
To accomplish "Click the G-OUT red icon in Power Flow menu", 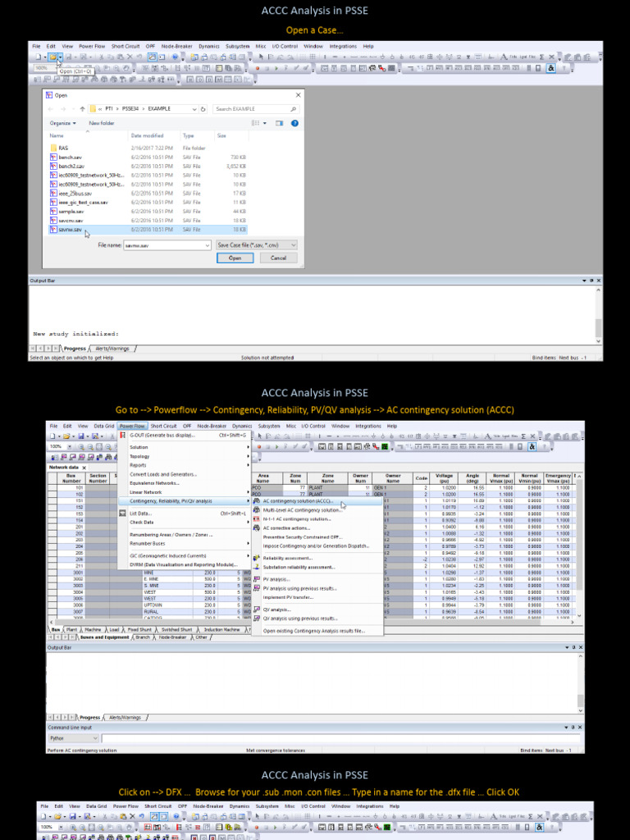I will pyautogui.click(x=123, y=436).
